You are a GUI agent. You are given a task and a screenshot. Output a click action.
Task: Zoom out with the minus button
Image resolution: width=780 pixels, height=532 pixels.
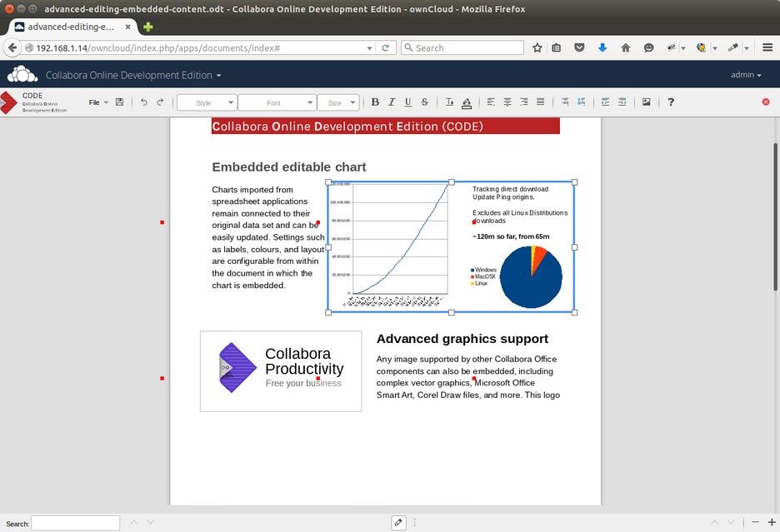(755, 522)
